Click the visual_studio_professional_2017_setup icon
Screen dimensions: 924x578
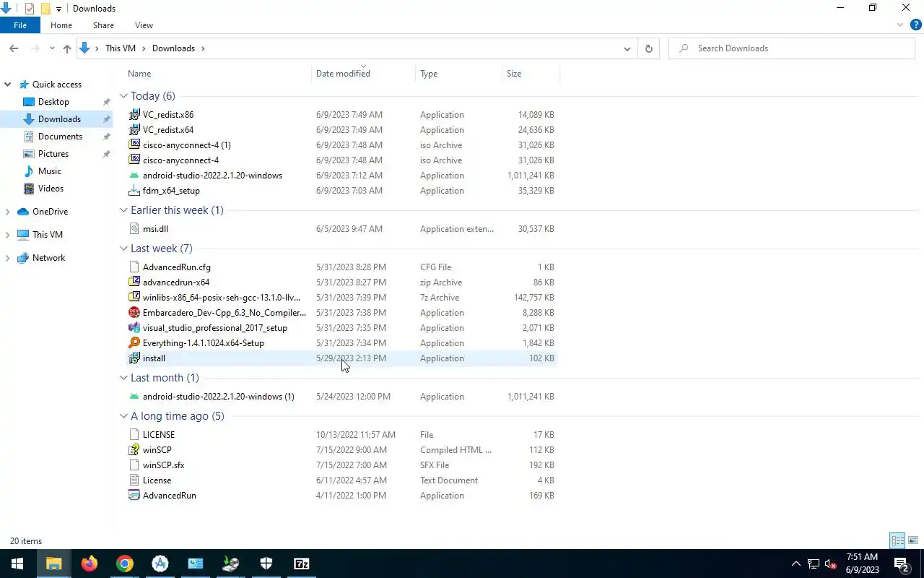click(134, 328)
